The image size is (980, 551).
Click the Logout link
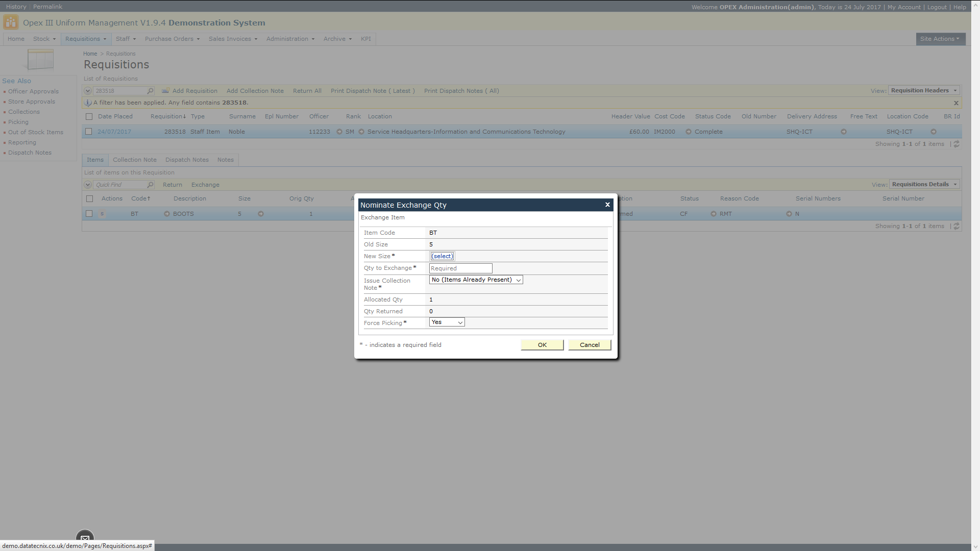(937, 7)
